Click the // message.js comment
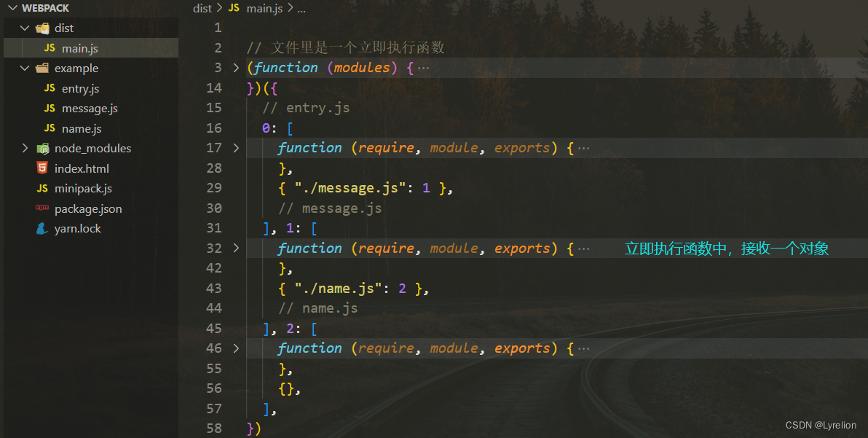 (x=330, y=208)
